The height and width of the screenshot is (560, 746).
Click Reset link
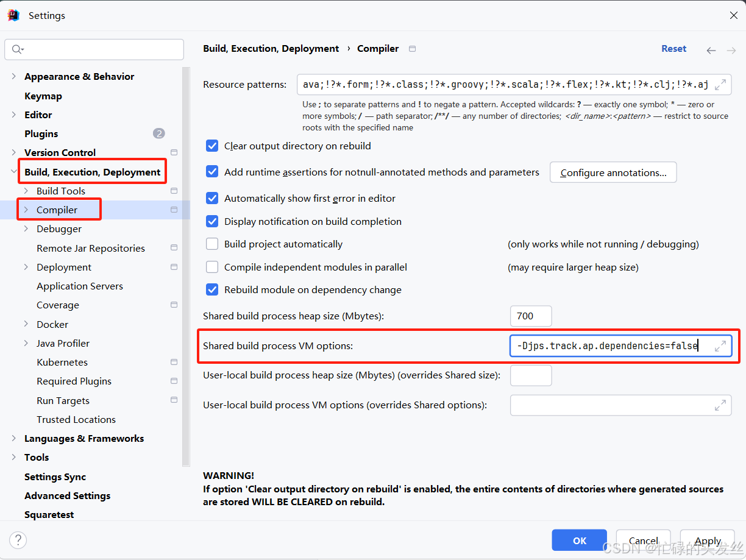tap(674, 49)
